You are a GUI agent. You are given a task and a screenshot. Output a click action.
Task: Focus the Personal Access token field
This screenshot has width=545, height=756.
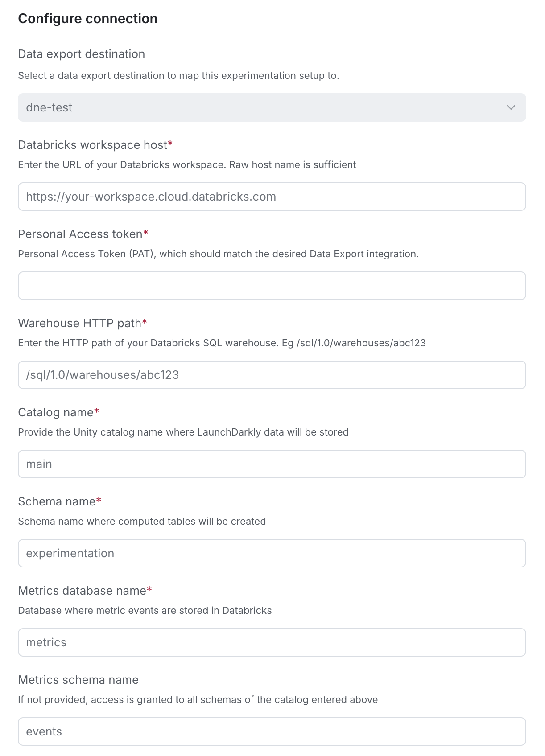(x=272, y=286)
